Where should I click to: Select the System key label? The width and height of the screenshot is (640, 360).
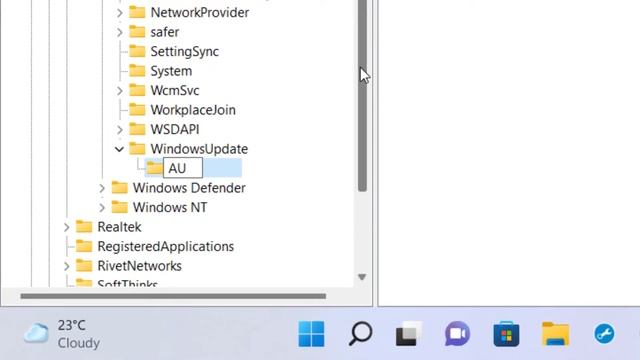(x=171, y=71)
